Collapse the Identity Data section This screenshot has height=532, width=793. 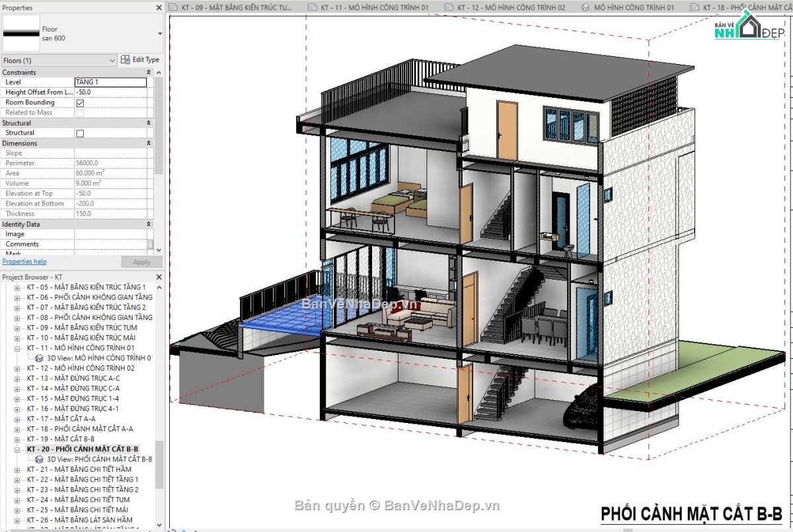click(149, 224)
